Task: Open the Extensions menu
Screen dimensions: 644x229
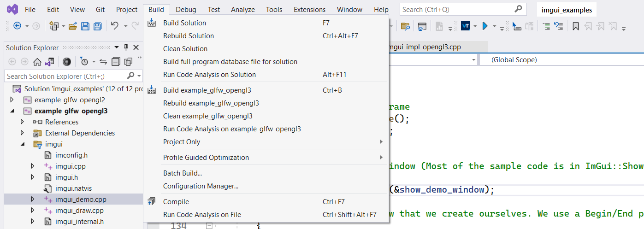Action: click(309, 9)
